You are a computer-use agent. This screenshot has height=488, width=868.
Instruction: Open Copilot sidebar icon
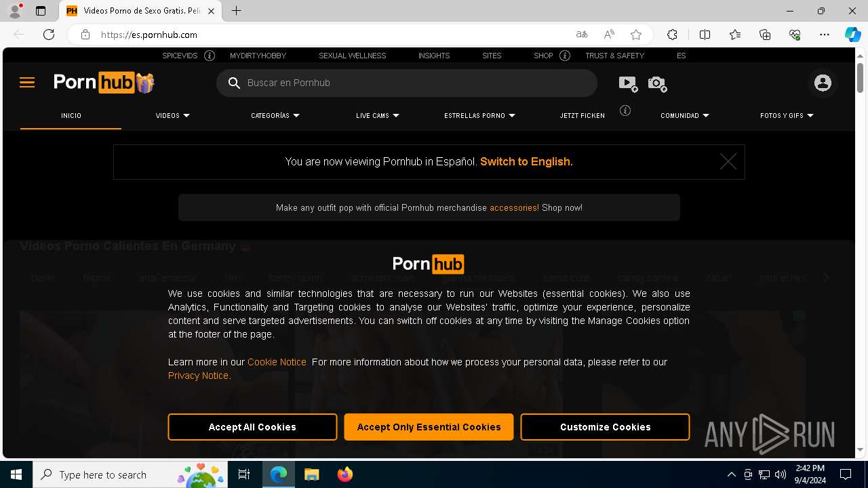pyautogui.click(x=852, y=35)
